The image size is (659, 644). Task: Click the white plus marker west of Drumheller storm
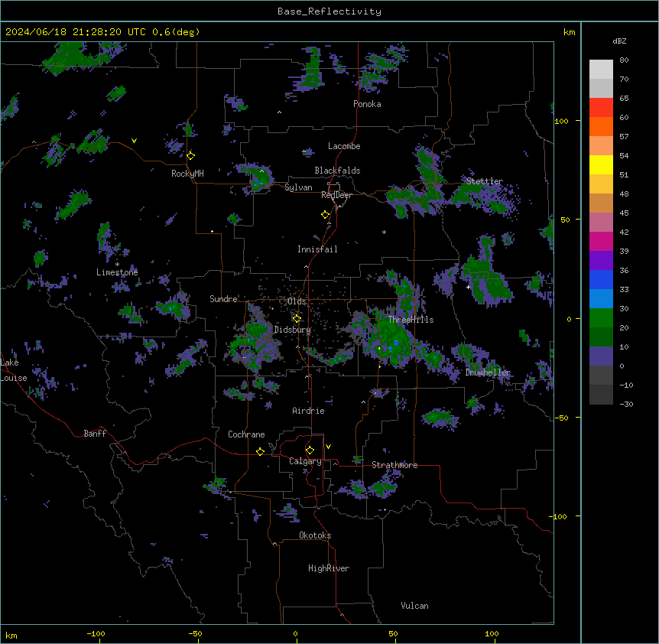468,287
